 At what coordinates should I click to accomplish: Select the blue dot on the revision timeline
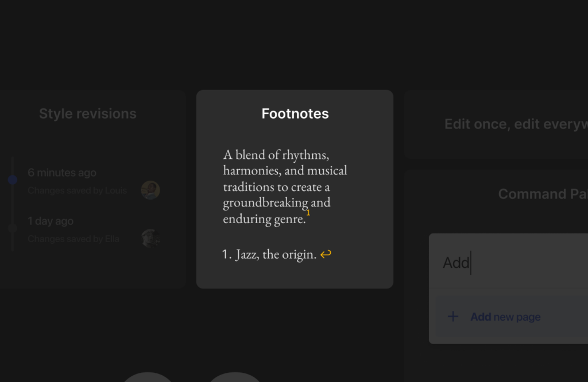(x=13, y=180)
